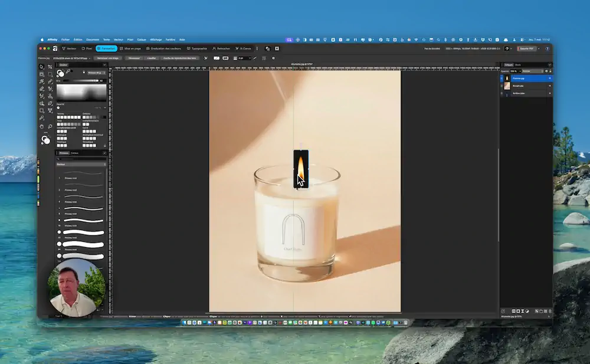Select the size 32 round brush stroke
This screenshot has height=364, width=590.
[x=83, y=232]
